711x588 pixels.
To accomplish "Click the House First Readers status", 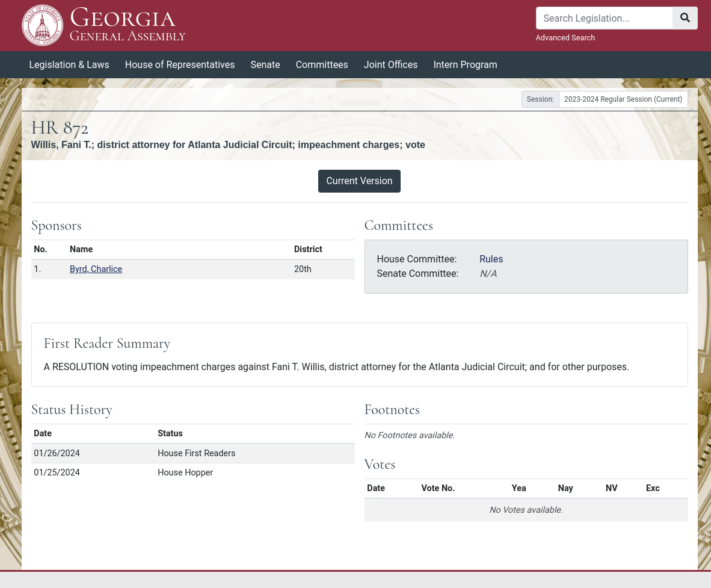I will [x=196, y=453].
